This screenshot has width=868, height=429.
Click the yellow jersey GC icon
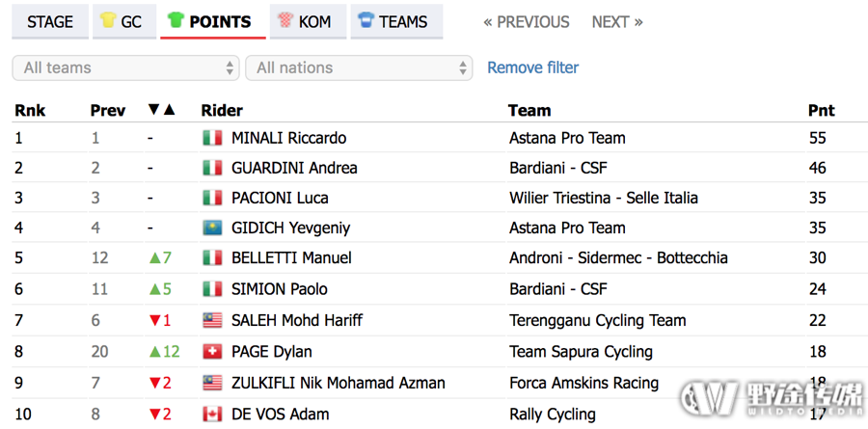tap(107, 21)
